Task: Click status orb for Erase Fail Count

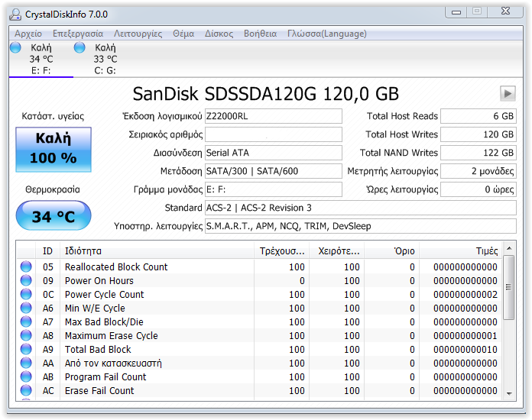Action: (26, 390)
